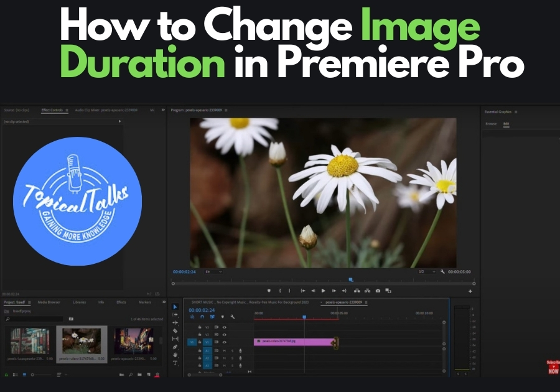The image size is (560, 392).
Task: Toggle V3 track output eye
Action: pos(224,327)
